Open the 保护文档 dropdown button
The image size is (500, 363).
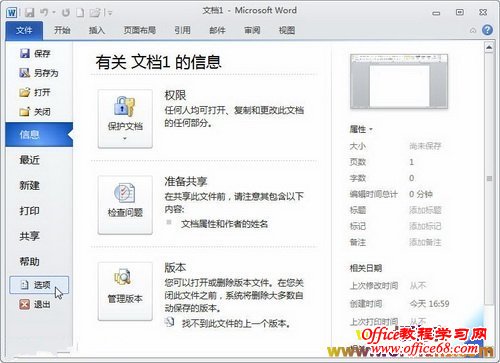pos(125,119)
